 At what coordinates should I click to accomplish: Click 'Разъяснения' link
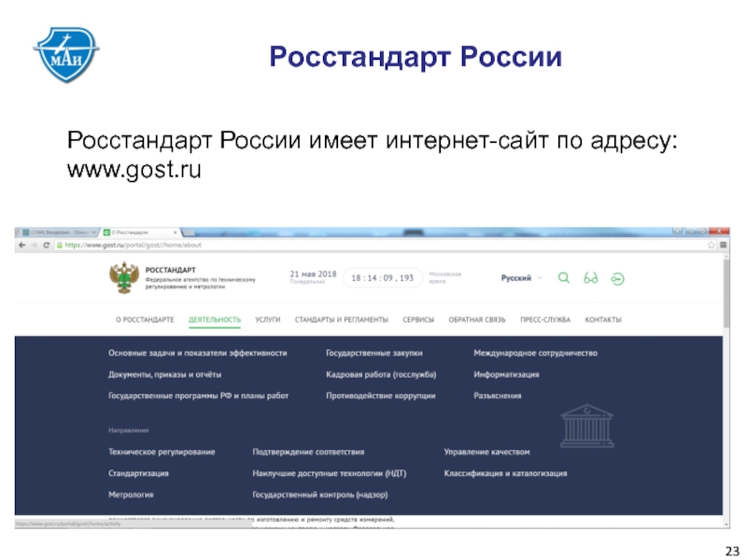(x=498, y=396)
